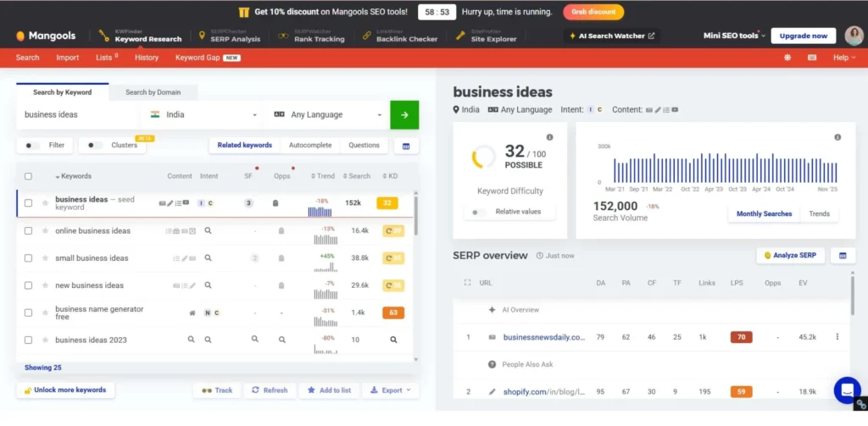Expand the Any Language dropdown
The image size is (868, 426).
coord(327,115)
